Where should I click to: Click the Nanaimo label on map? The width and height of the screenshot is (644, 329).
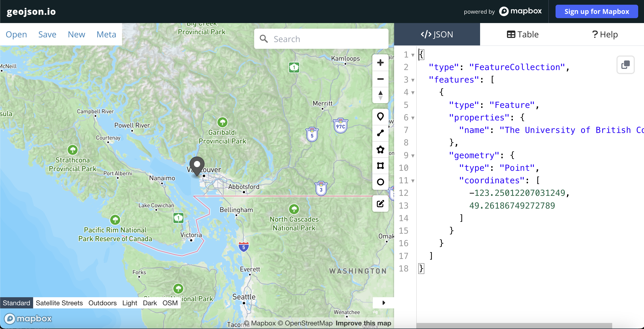(162, 178)
